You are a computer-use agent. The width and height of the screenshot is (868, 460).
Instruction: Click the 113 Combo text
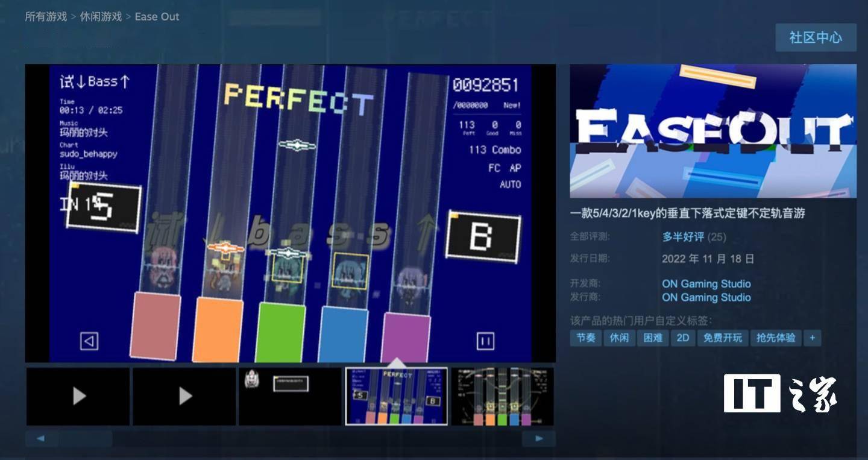[x=495, y=150]
